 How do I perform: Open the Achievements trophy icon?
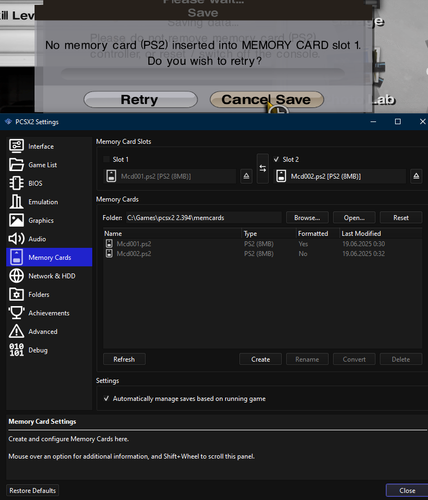click(16, 313)
